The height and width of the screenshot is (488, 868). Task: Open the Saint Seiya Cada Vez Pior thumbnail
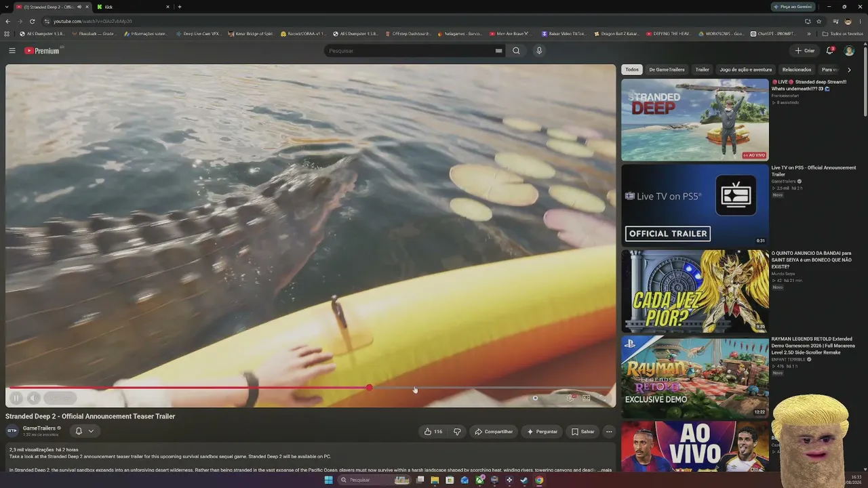pos(695,291)
